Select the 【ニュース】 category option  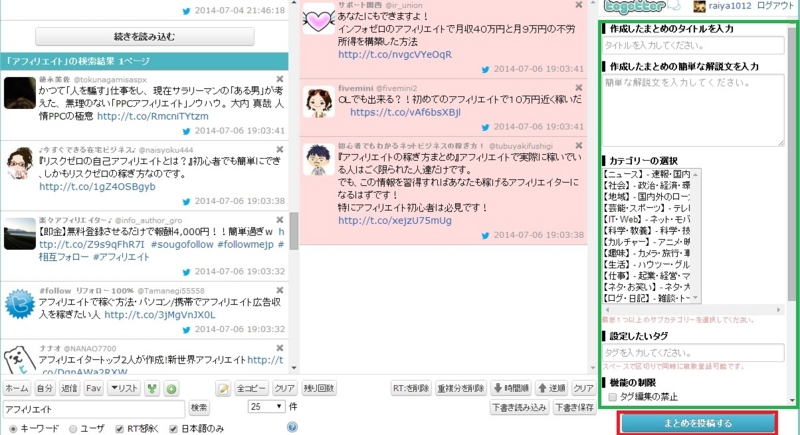646,174
